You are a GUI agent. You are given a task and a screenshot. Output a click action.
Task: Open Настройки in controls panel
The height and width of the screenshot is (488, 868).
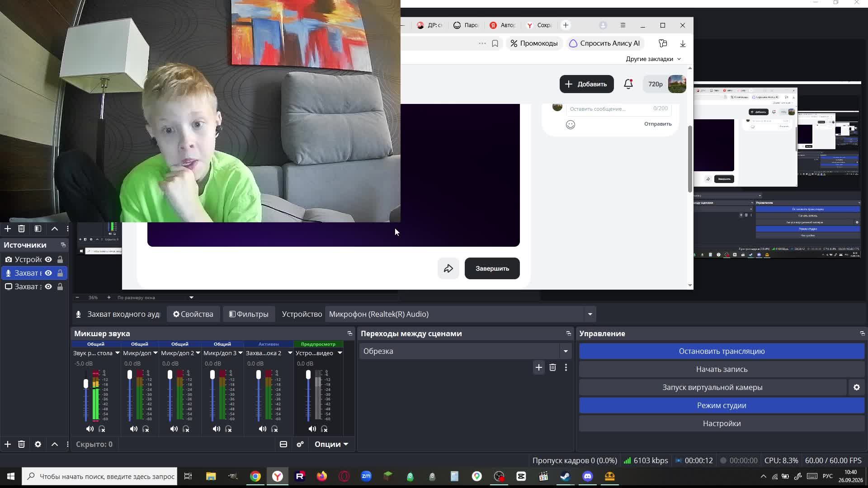[x=722, y=423]
